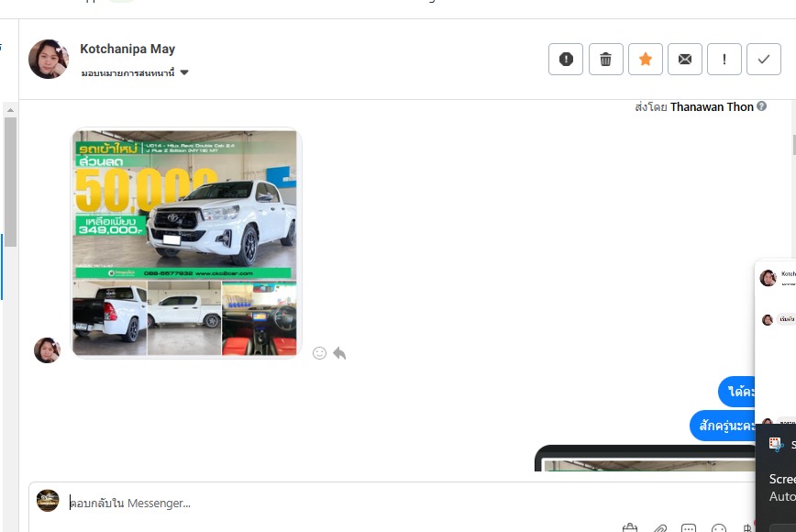
Task: Click the conversation vertical scrollbar thumb
Action: 10,183
